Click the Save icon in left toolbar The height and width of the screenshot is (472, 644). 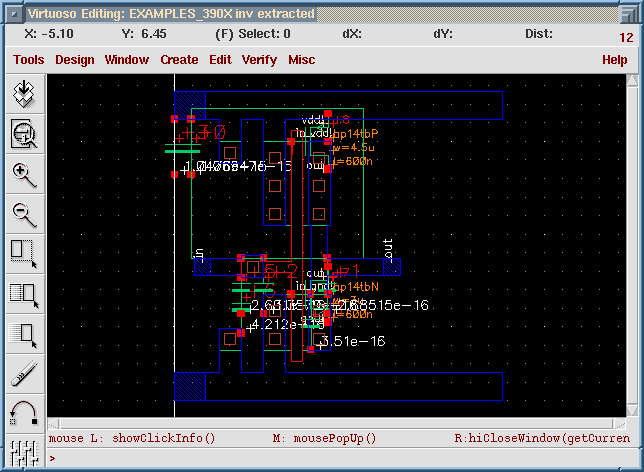(x=24, y=94)
